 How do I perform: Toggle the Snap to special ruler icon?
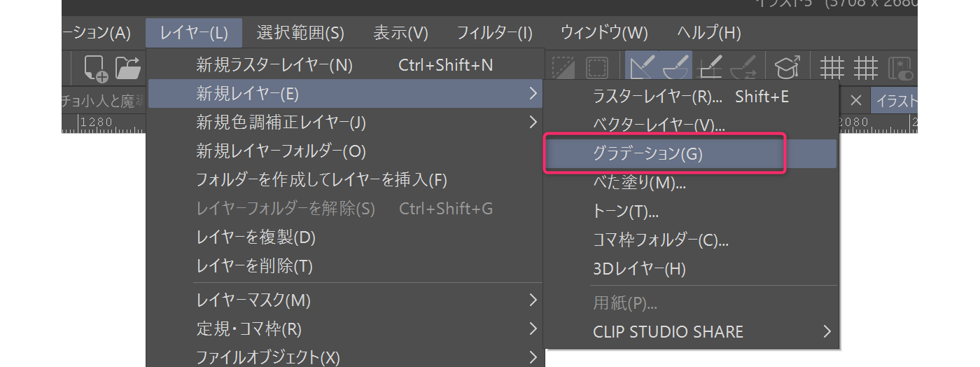[x=676, y=67]
